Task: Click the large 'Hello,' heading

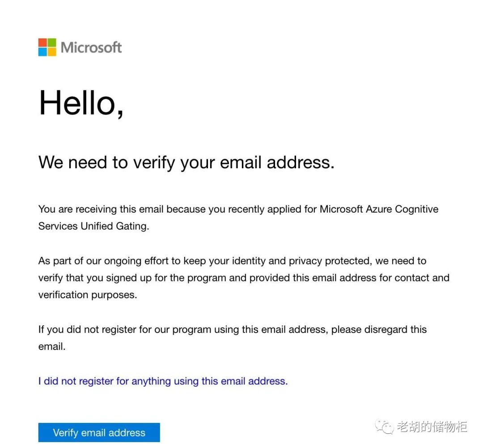Action: 81,103
